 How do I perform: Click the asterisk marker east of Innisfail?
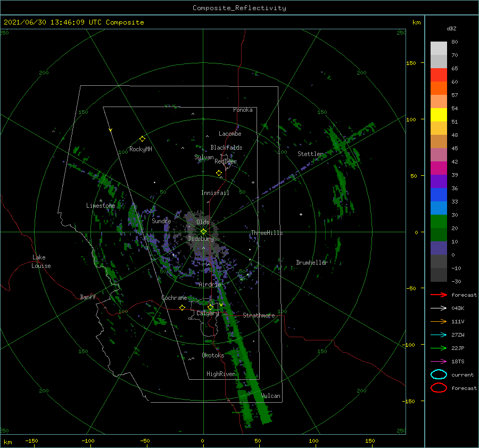253,183
